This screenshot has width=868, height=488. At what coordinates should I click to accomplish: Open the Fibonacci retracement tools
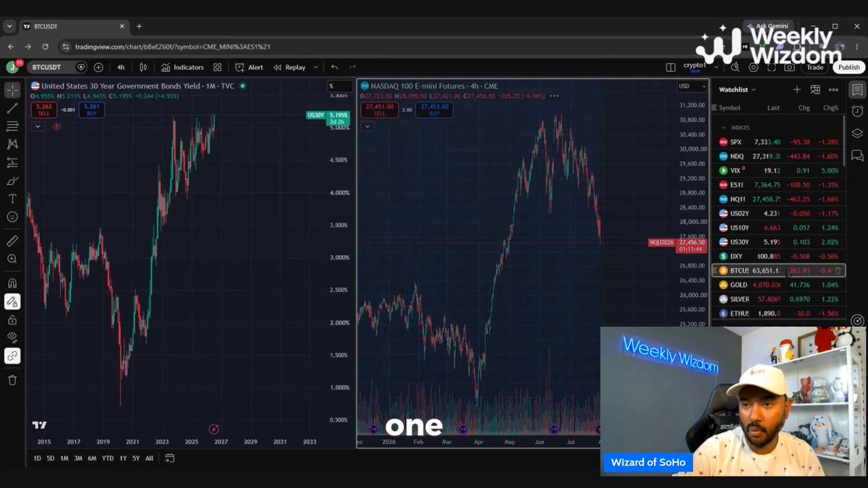pos(12,127)
